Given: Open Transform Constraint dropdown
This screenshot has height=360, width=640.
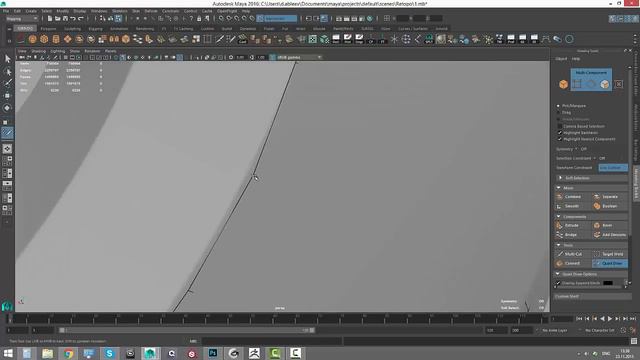Looking at the screenshot, I should (613, 168).
